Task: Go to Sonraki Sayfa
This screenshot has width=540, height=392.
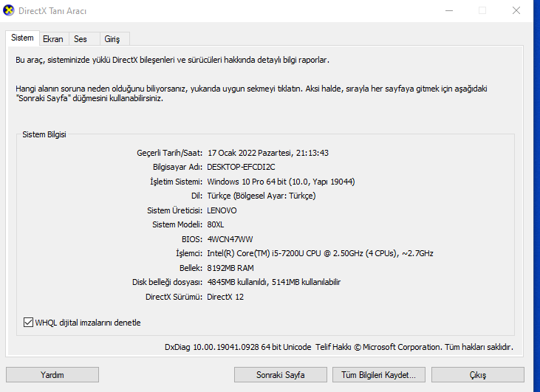Action: [280, 375]
